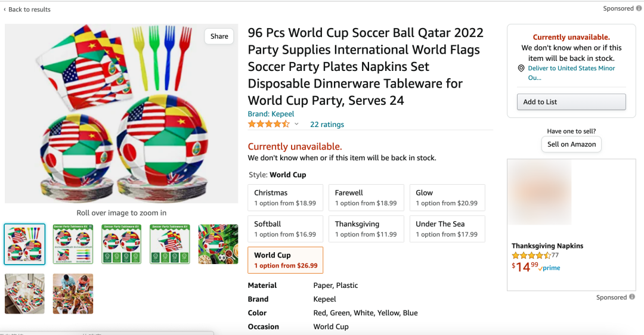Image resolution: width=644 pixels, height=335 pixels.
Task: Select the table setting photo thumbnail
Action: coord(24,294)
